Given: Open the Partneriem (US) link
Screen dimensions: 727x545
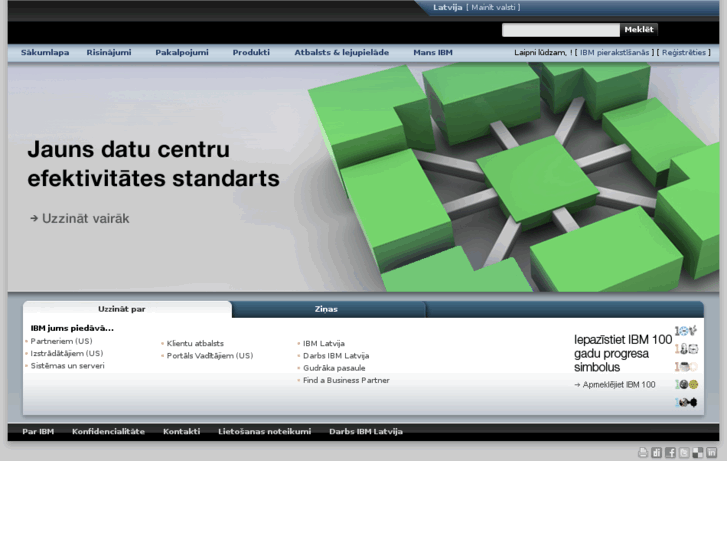Looking at the screenshot, I should 61,341.
